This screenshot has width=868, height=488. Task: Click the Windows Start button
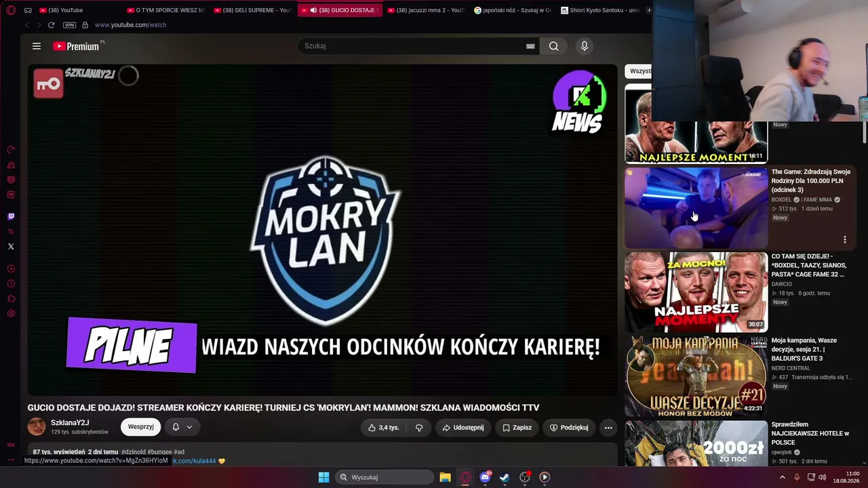[x=324, y=477]
